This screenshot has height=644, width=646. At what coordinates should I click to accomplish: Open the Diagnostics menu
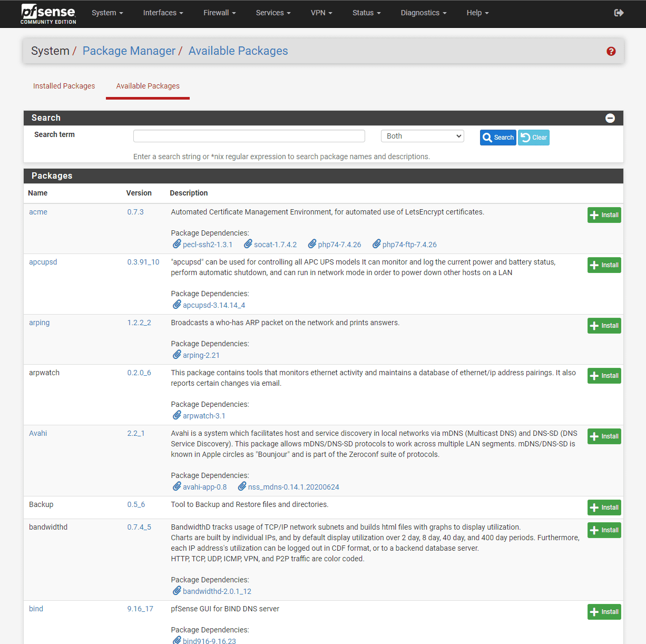point(424,13)
